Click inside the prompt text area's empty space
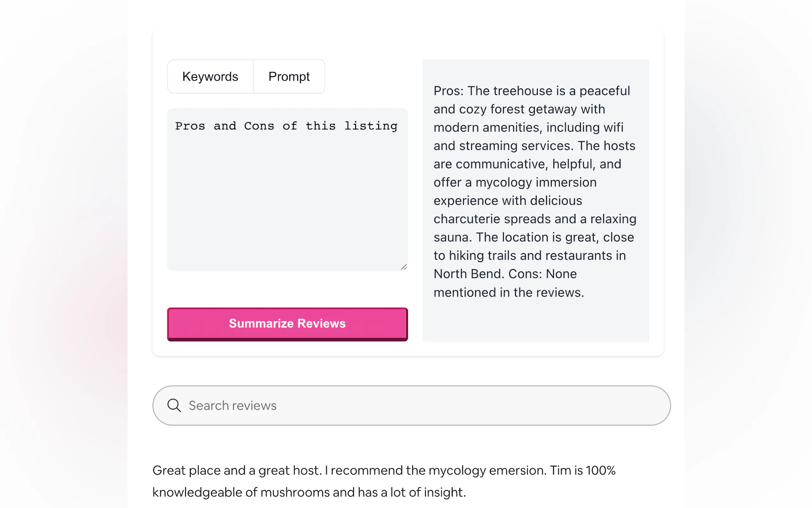The height and width of the screenshot is (508, 812). [x=287, y=202]
